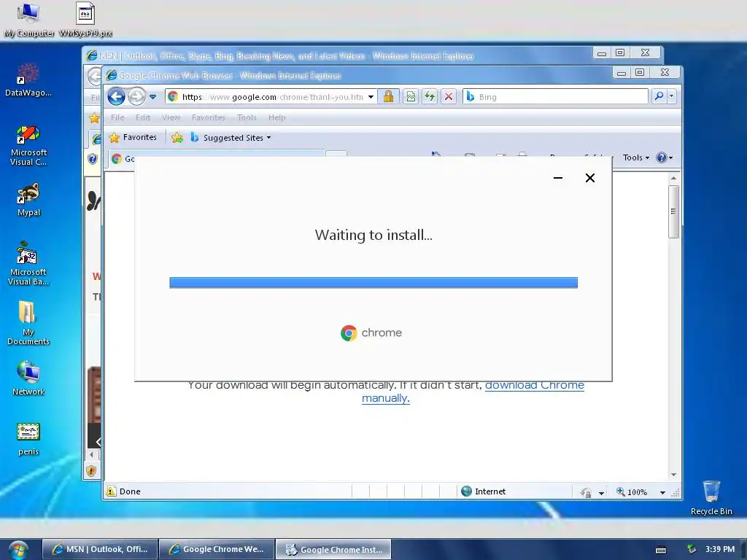This screenshot has height=560, width=747.
Task: Open the View menu
Action: point(171,117)
